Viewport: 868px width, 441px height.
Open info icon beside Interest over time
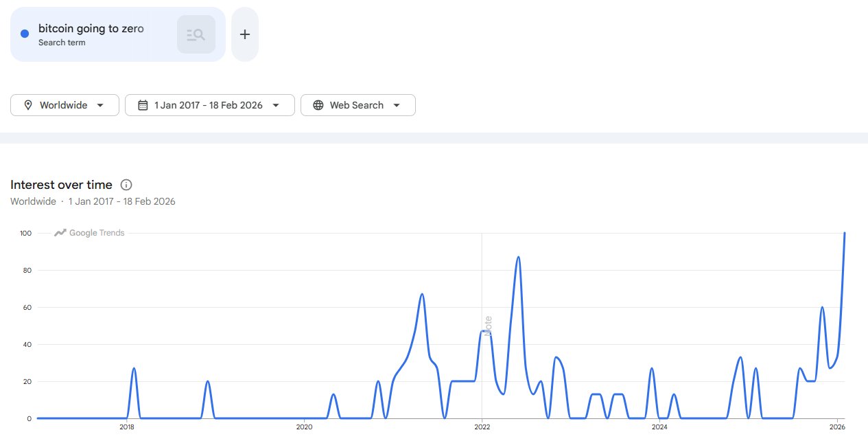(x=126, y=185)
